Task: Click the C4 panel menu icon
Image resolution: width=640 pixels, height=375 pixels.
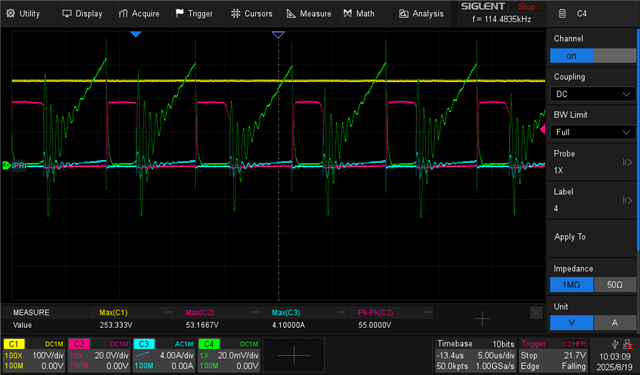Action: (x=562, y=13)
